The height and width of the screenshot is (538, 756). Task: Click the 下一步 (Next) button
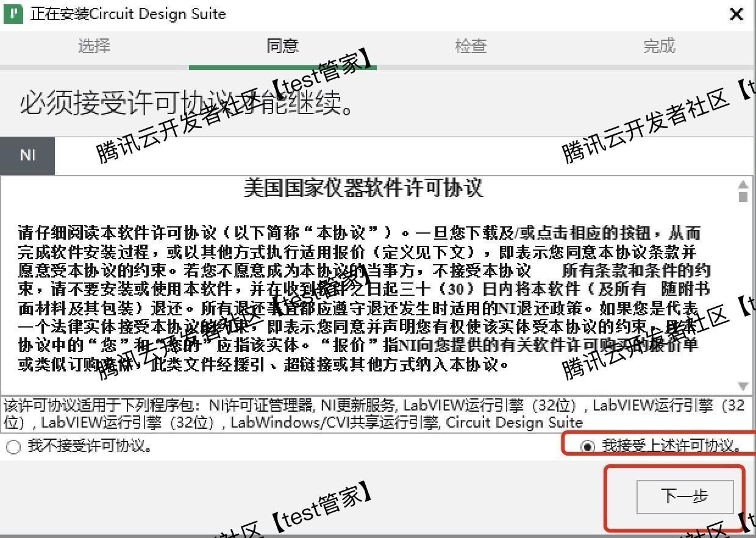coord(685,497)
